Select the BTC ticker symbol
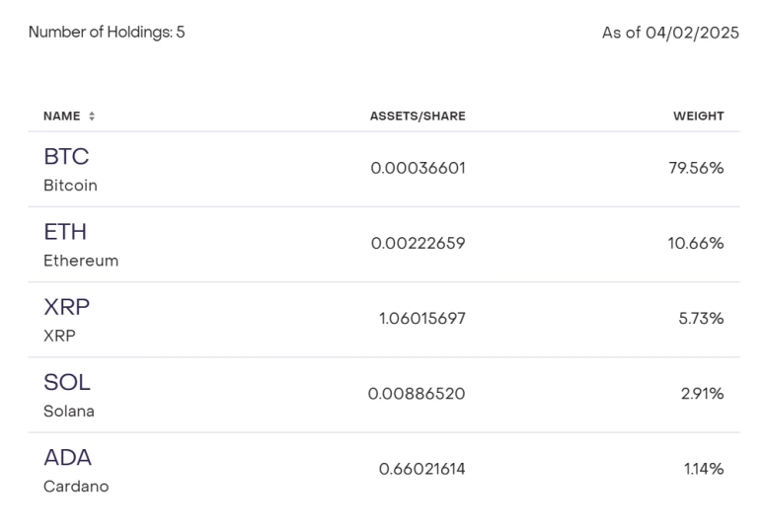 pos(66,157)
